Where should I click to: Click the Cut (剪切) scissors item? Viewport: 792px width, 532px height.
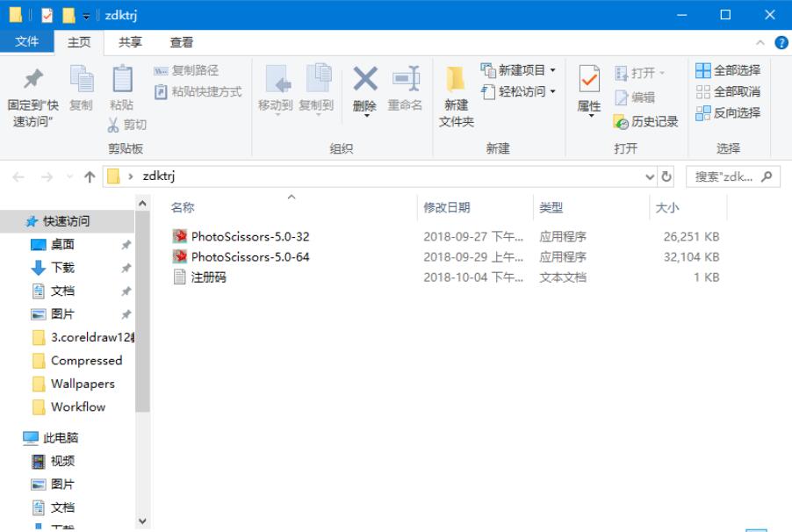pos(126,125)
